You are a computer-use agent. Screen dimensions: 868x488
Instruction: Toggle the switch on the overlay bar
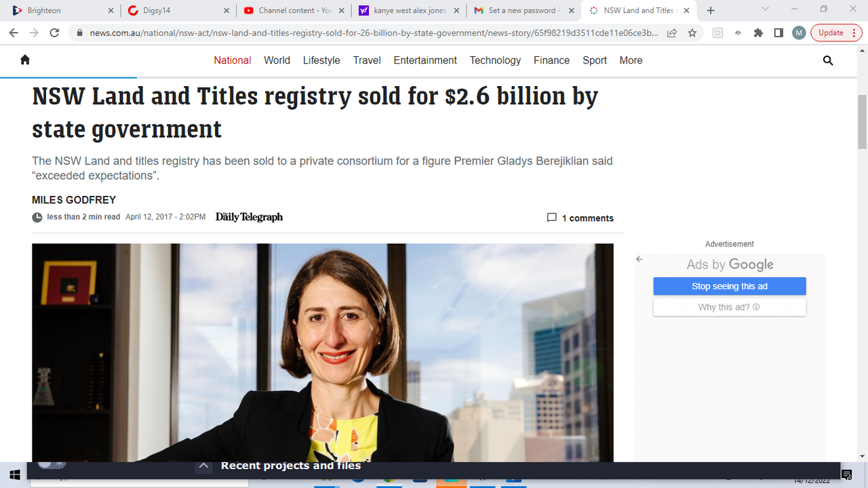[x=51, y=464]
